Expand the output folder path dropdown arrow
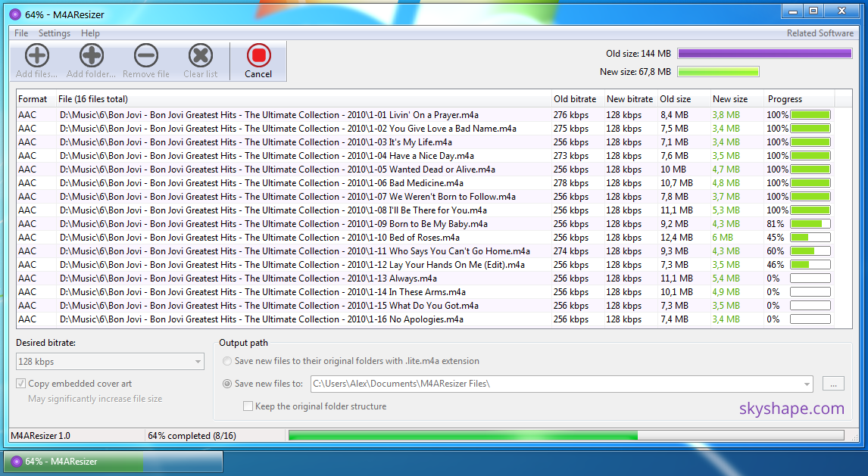The height and width of the screenshot is (476, 868). [x=807, y=384]
